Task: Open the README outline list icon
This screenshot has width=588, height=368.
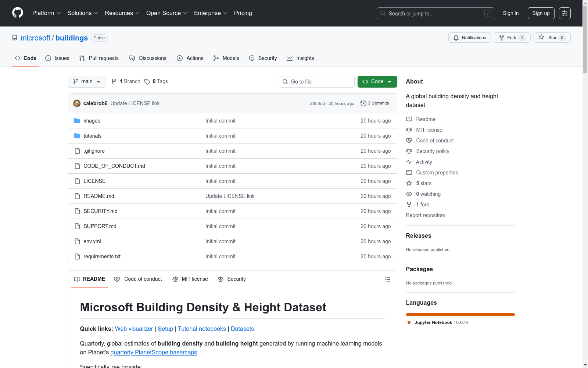Action: [x=387, y=279]
